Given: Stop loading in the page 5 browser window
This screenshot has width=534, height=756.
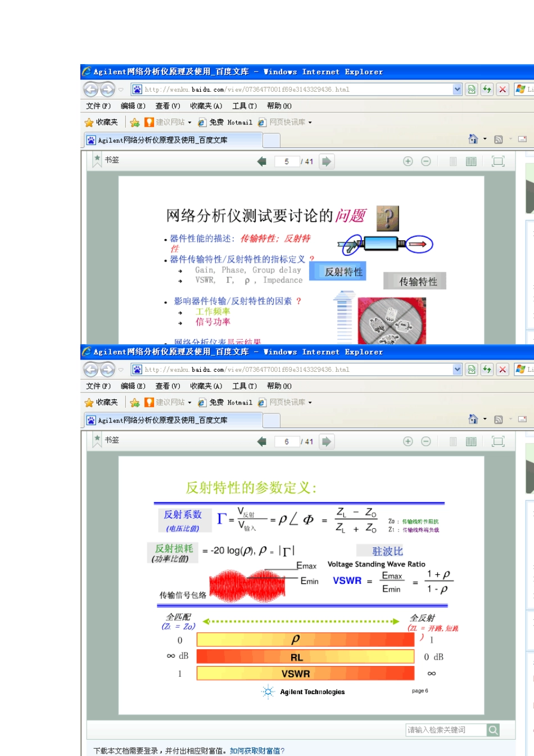Looking at the screenshot, I should (x=503, y=89).
